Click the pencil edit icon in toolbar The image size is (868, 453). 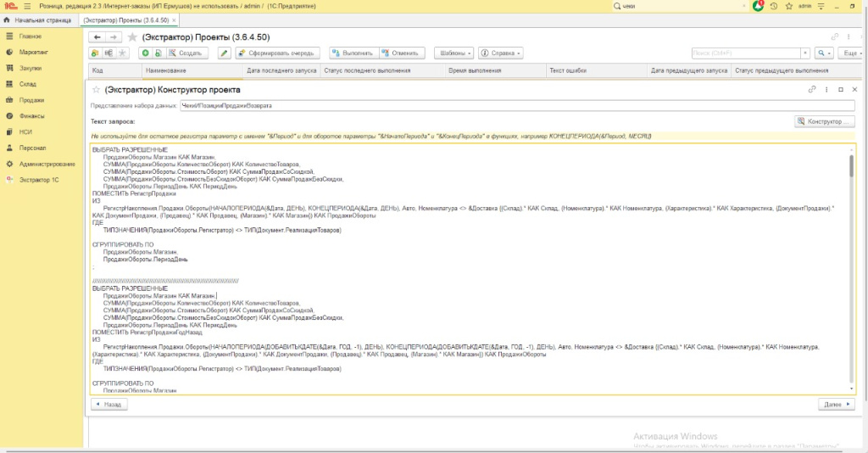coord(224,53)
